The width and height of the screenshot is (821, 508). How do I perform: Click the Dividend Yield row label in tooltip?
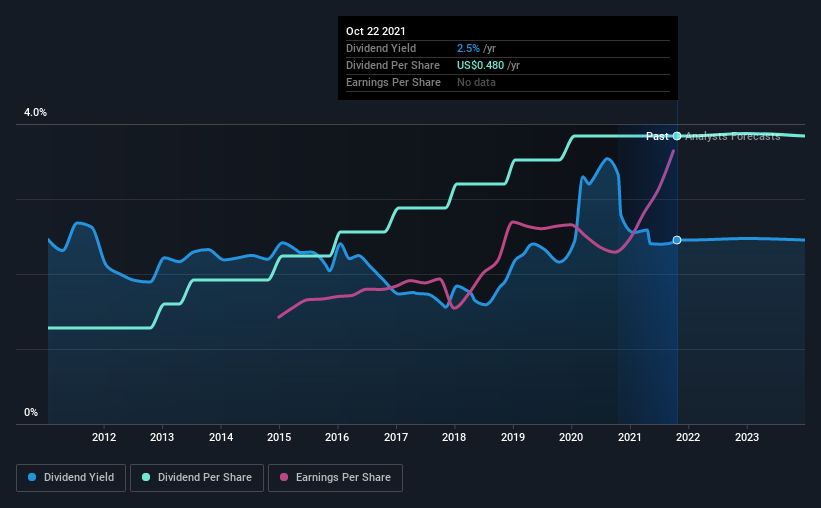pos(381,48)
